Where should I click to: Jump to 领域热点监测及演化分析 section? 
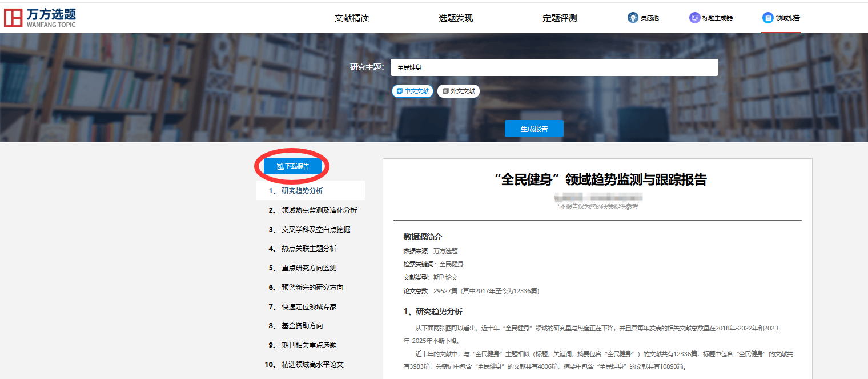point(319,210)
